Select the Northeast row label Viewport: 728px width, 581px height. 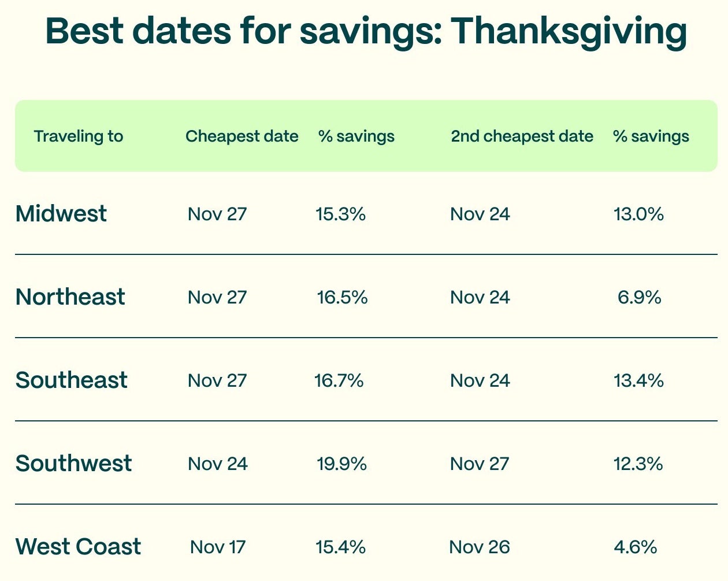coord(70,297)
